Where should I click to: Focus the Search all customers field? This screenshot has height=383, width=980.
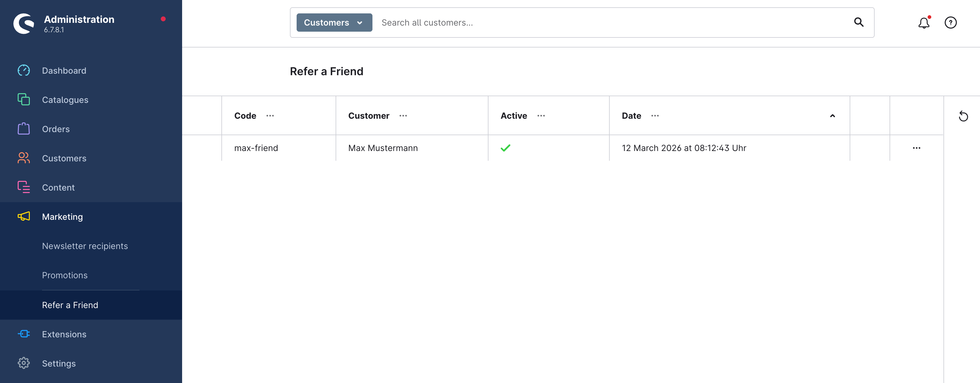pyautogui.click(x=609, y=23)
